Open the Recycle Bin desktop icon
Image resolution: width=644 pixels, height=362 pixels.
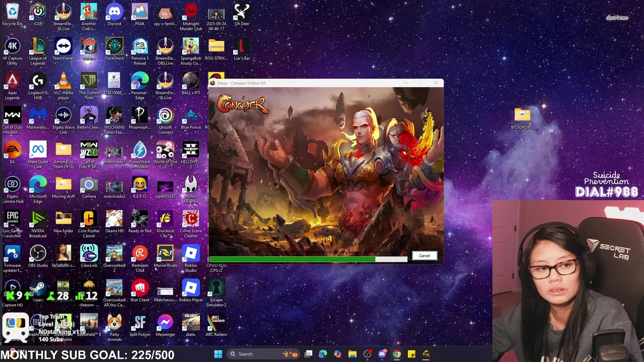(12, 14)
